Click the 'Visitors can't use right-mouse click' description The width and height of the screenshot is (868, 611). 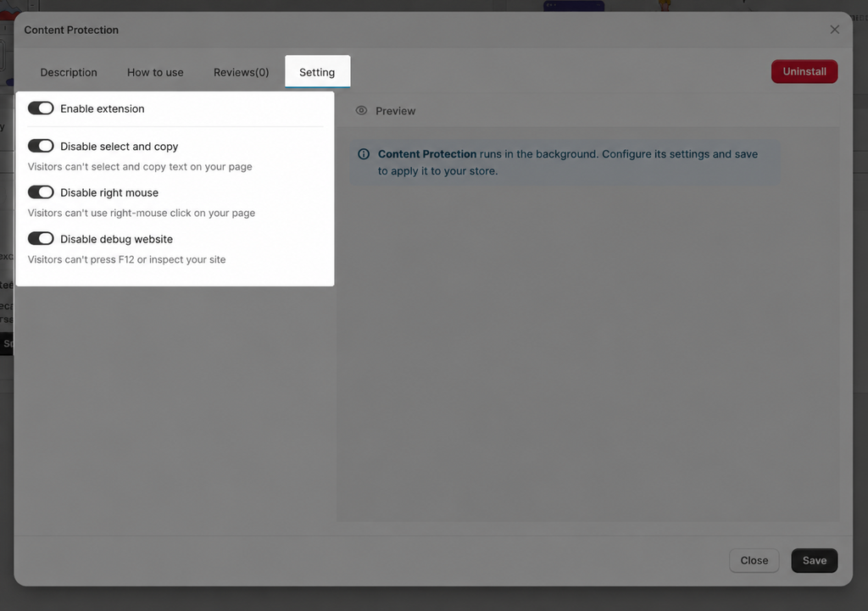(142, 213)
